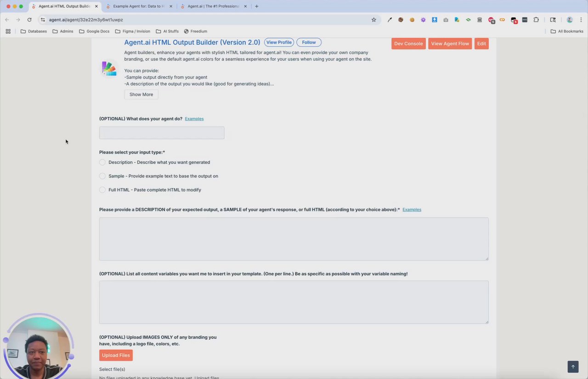
Task: Click the View Profile button
Action: 279,42
